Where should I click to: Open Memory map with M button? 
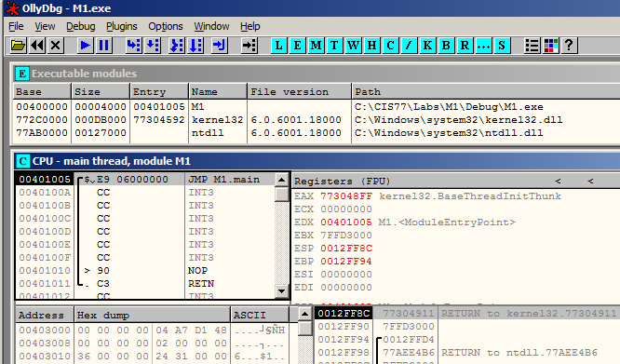click(x=316, y=46)
